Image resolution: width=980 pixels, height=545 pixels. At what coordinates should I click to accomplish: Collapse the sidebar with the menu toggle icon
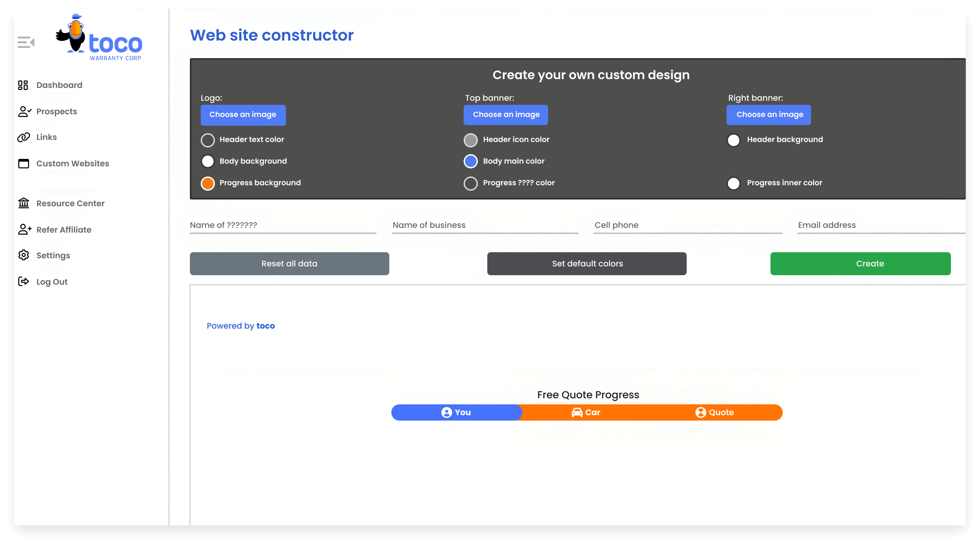[x=26, y=42]
